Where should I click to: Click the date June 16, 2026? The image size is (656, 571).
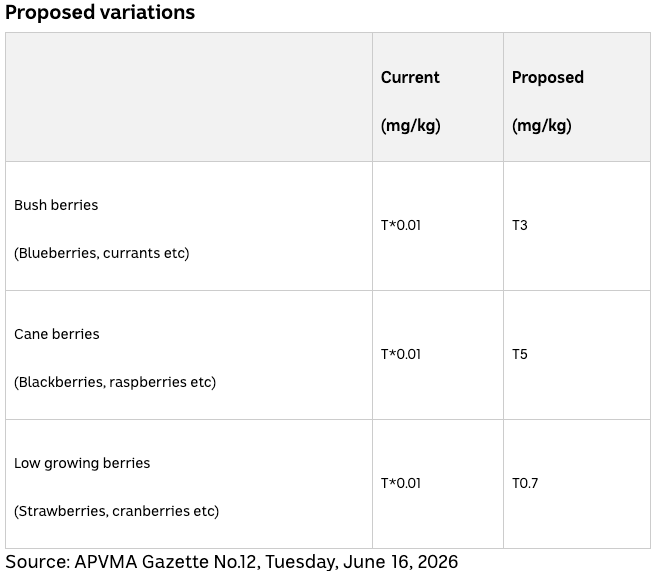coord(400,561)
